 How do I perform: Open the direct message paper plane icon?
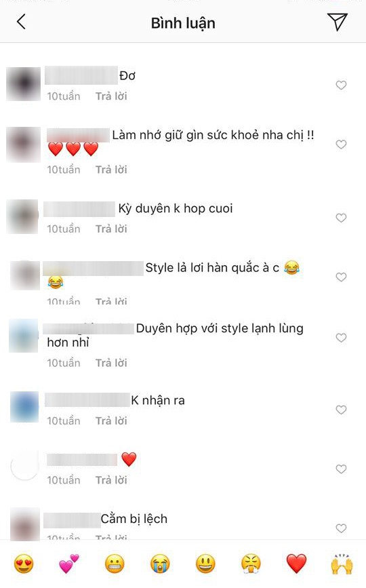[337, 22]
